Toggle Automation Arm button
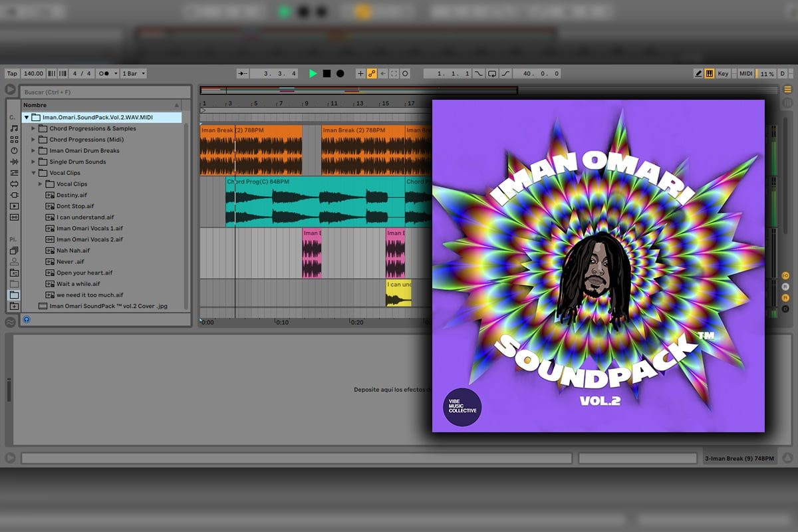Viewport: 798px width, 532px height. (x=372, y=74)
